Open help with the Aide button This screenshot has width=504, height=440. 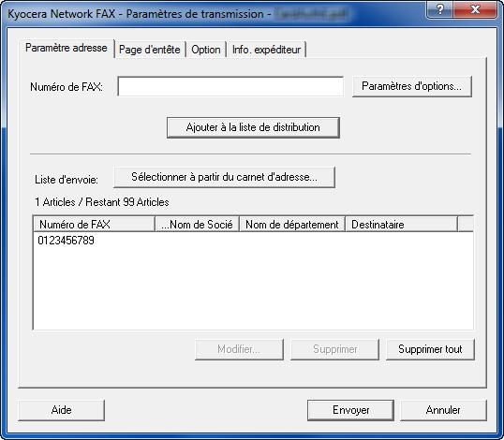[62, 410]
